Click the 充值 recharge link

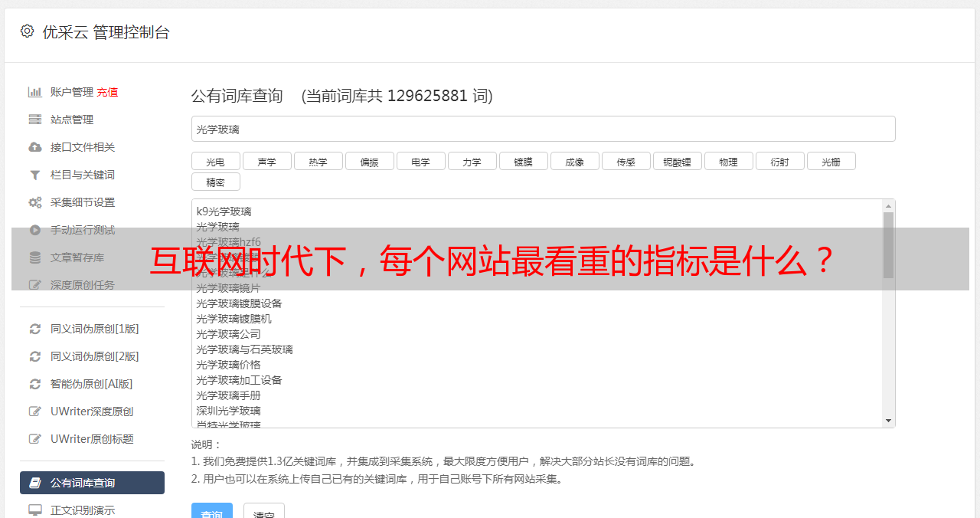107,92
